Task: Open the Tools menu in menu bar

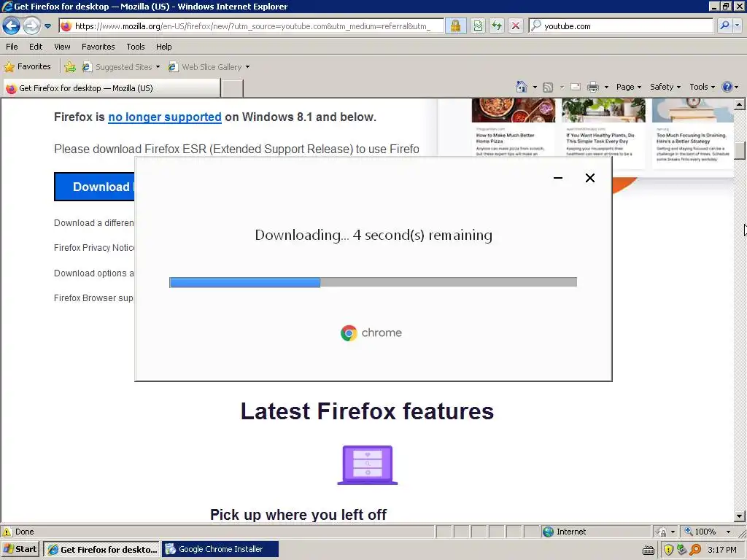Action: pos(135,47)
